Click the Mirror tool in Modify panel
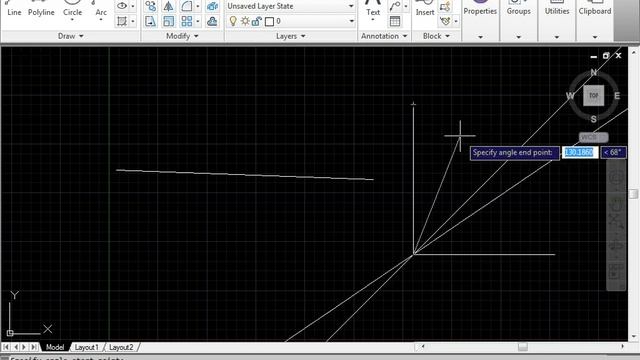The height and width of the screenshot is (360, 640). pos(168,6)
